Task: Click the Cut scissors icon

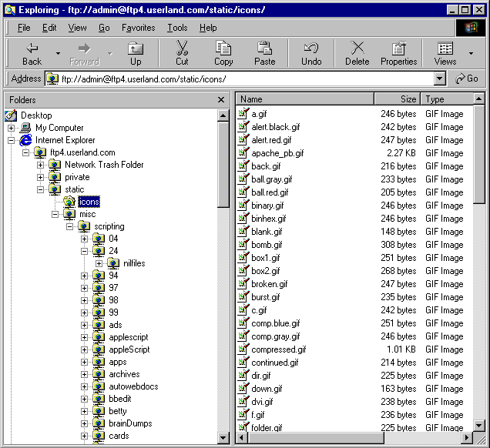Action: [182, 48]
